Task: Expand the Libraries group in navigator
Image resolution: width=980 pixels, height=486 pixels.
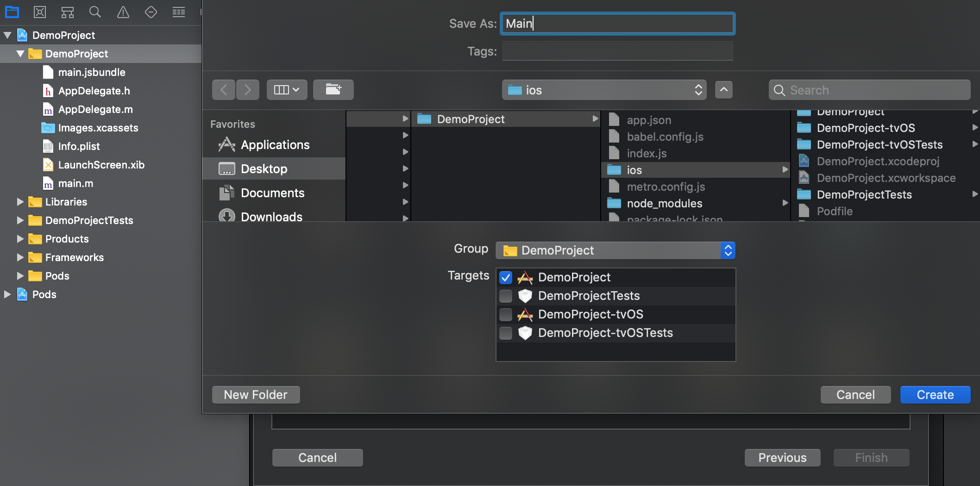Action: coord(20,202)
